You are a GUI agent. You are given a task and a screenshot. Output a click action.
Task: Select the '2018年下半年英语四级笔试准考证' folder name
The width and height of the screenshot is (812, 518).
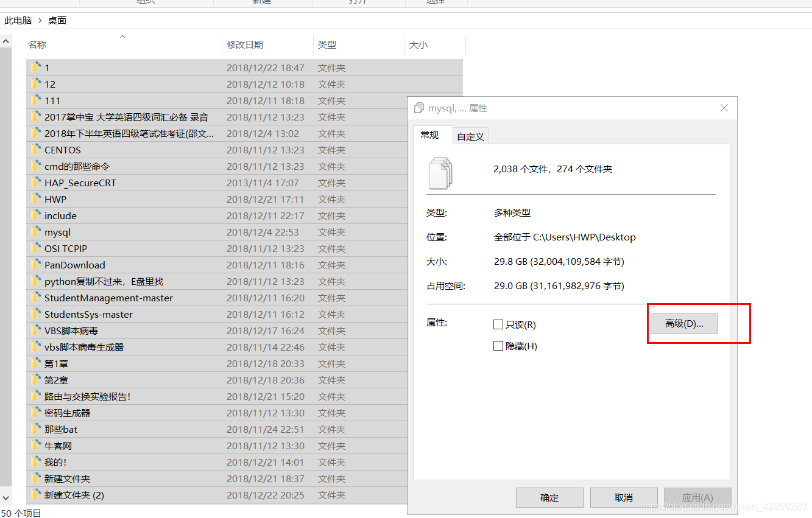[129, 133]
